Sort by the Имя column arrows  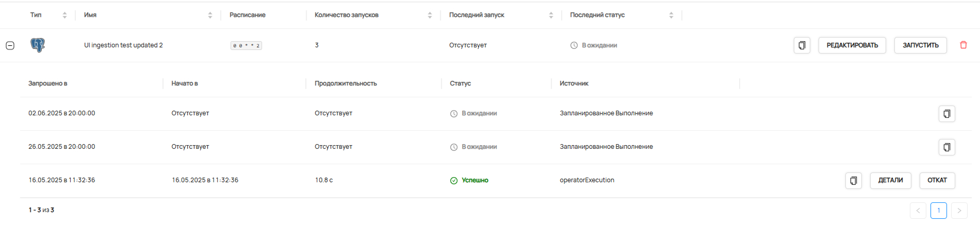[210, 15]
